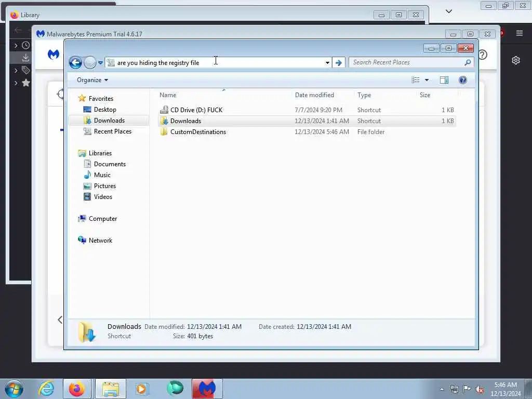532x399 pixels.
Task: Launch Internet Explorer from taskbar
Action: [x=46, y=389]
